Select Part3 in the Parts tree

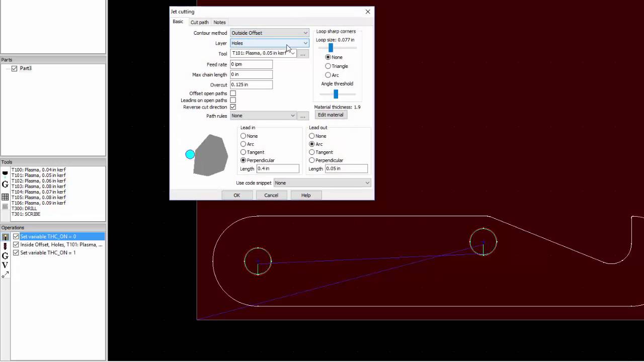tap(26, 68)
